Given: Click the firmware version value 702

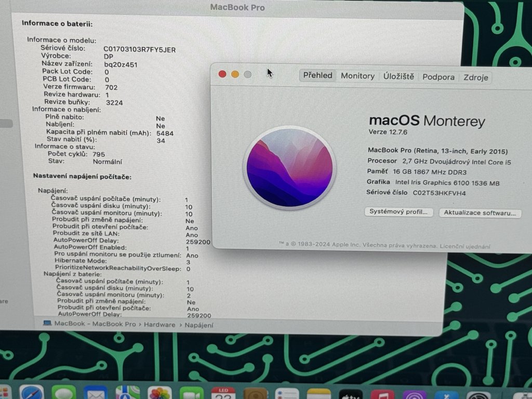Looking at the screenshot, I should pos(111,87).
